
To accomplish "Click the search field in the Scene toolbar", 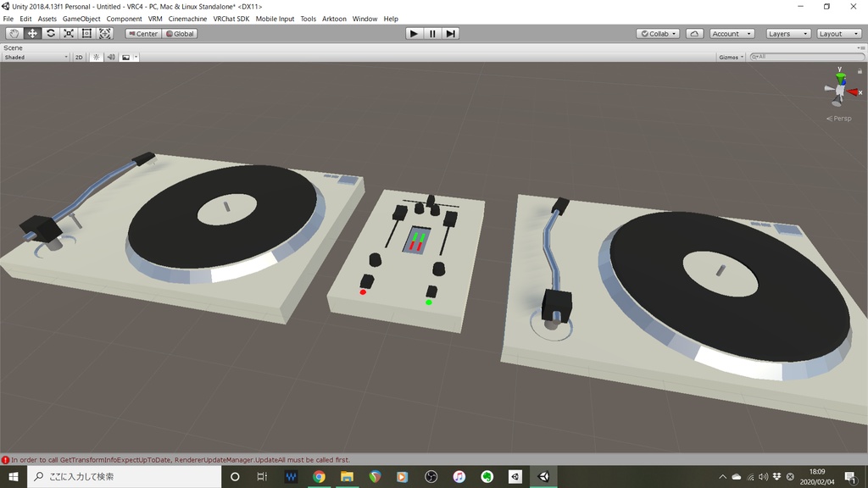I will 801,57.
